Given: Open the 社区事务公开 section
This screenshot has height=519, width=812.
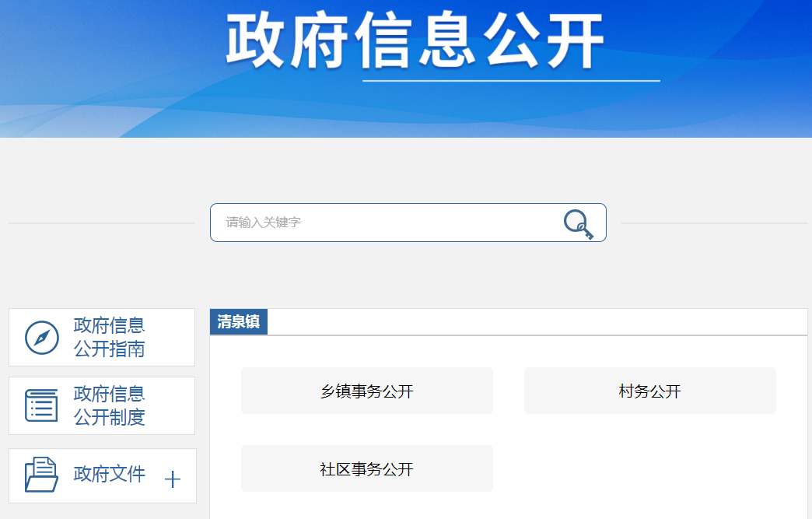Looking at the screenshot, I should 366,468.
